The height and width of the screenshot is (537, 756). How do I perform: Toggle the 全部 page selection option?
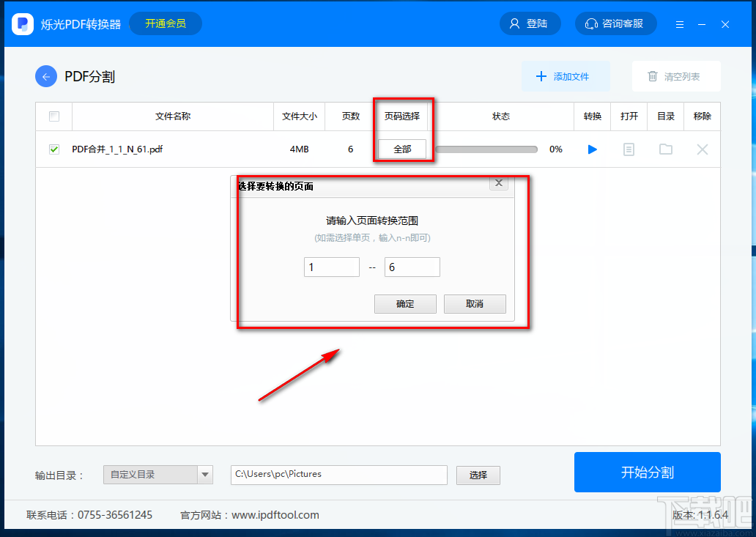[x=401, y=149]
